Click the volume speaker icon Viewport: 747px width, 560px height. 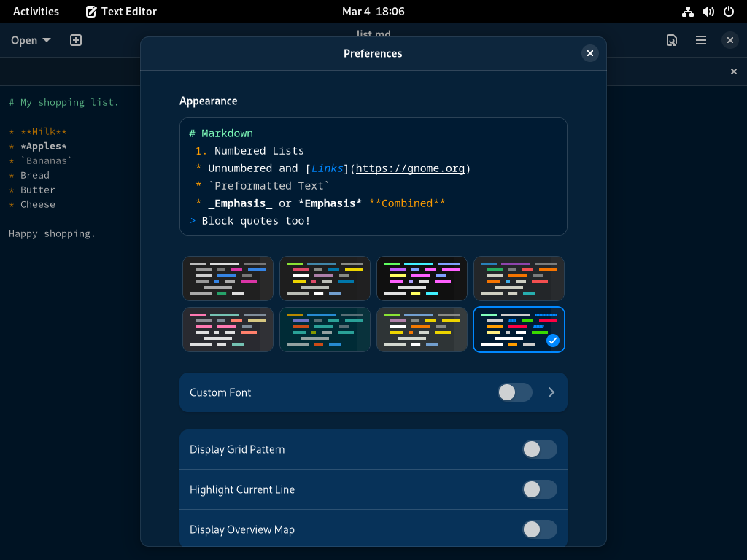point(708,12)
